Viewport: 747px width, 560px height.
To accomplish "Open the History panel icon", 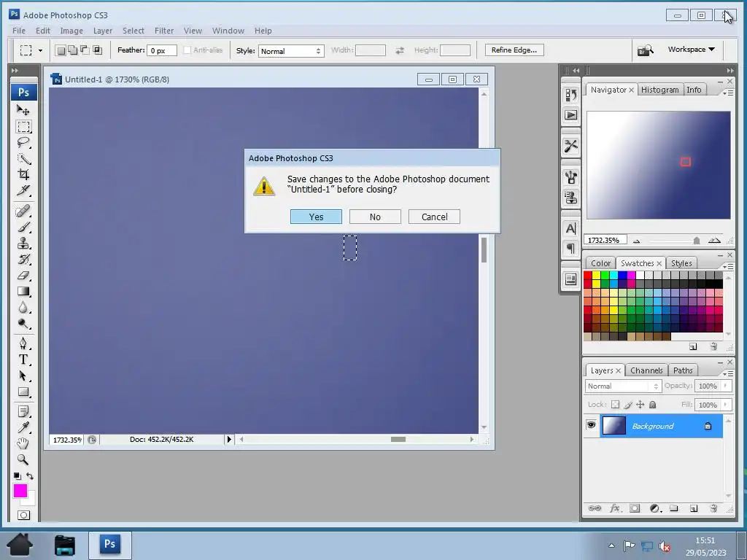I will click(570, 95).
